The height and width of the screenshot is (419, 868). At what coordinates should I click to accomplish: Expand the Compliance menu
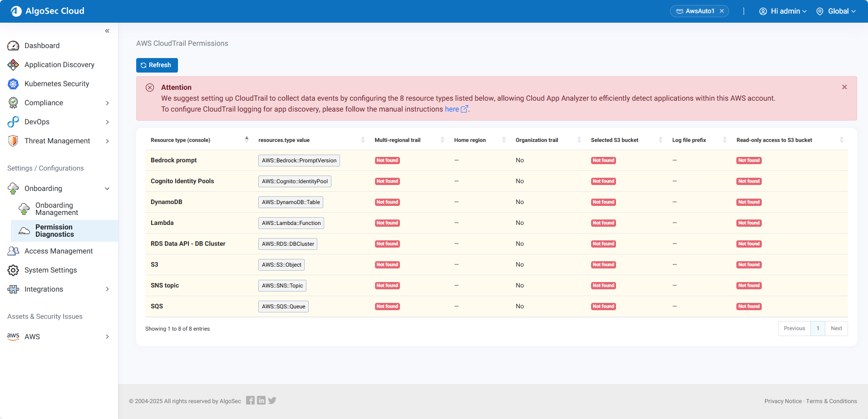tap(107, 103)
